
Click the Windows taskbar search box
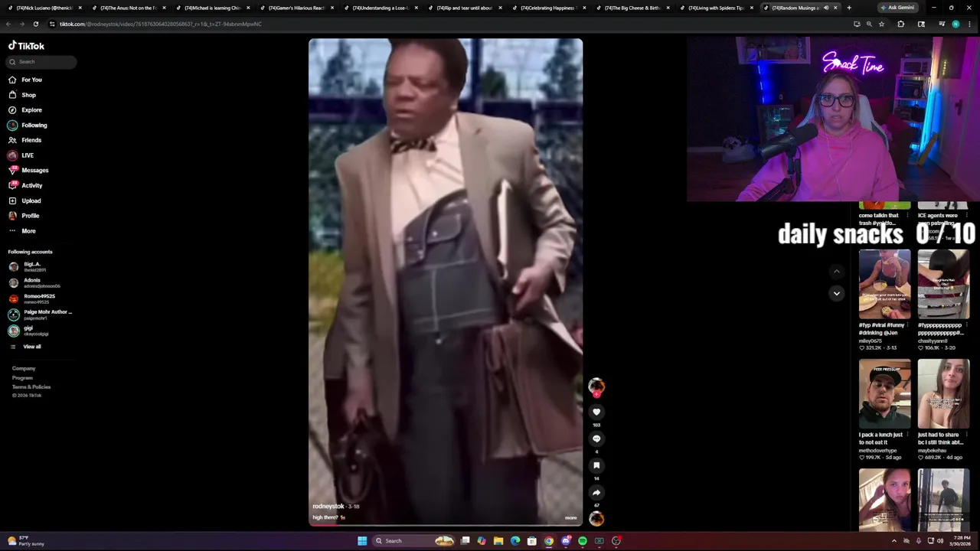tap(413, 541)
